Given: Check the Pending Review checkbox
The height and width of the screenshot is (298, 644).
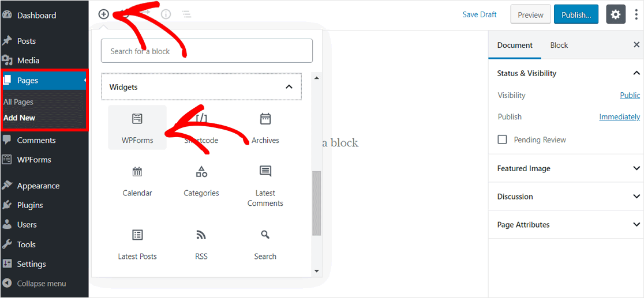Looking at the screenshot, I should point(502,139).
